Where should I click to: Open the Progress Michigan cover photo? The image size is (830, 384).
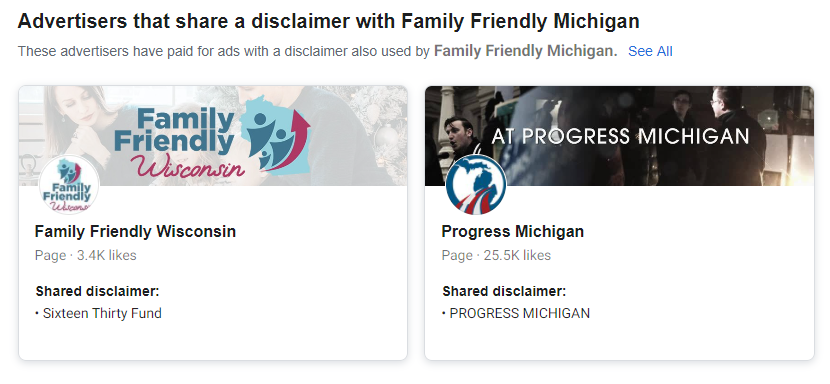619,136
